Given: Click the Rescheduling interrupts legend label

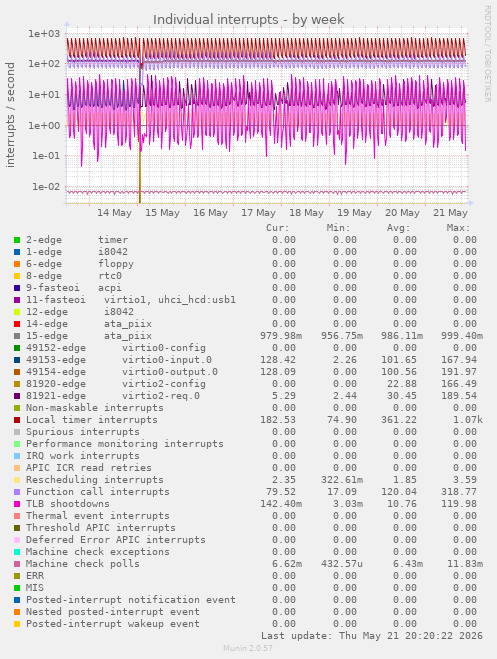Looking at the screenshot, I should click(95, 480).
